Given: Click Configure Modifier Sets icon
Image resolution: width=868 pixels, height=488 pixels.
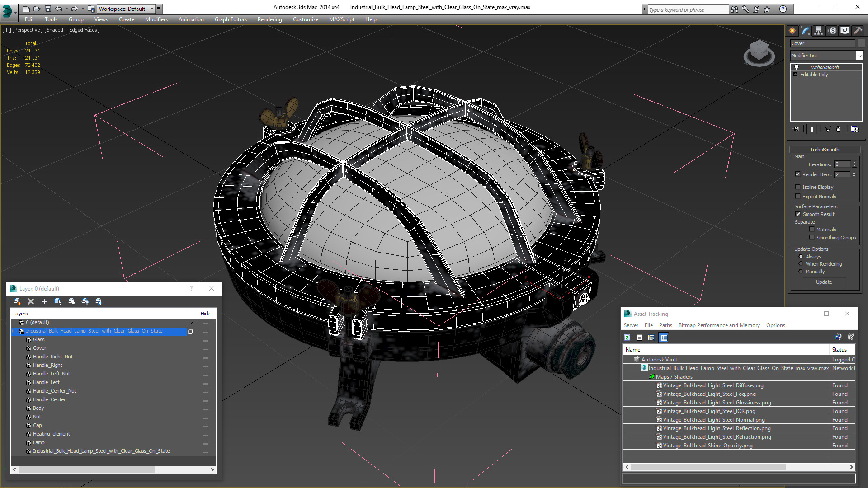Looking at the screenshot, I should click(854, 129).
